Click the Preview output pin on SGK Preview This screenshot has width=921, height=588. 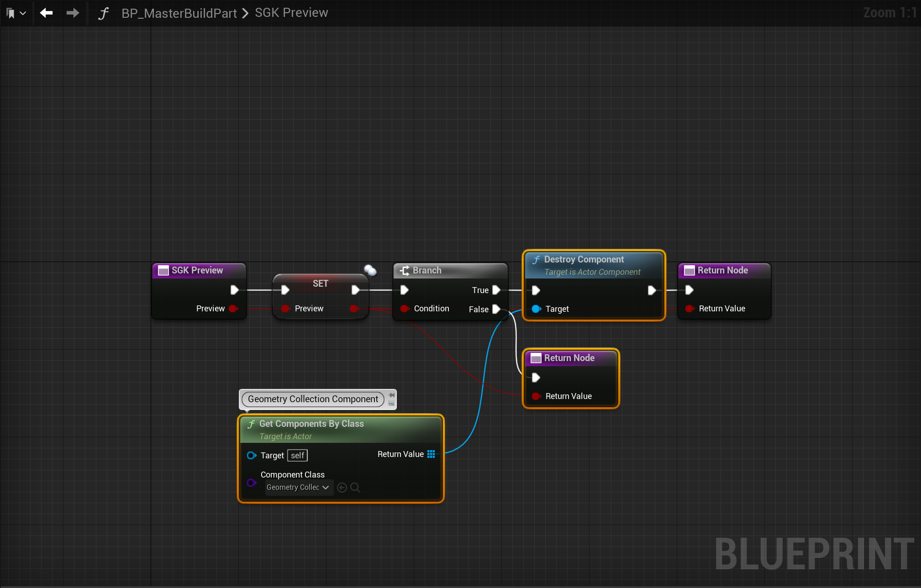click(x=233, y=309)
